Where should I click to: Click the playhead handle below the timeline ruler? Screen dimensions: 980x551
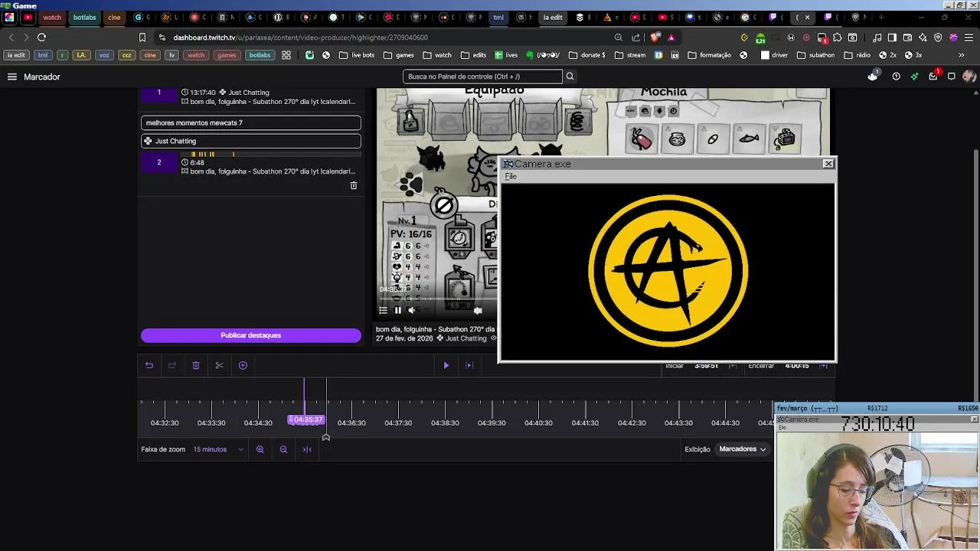coord(326,437)
